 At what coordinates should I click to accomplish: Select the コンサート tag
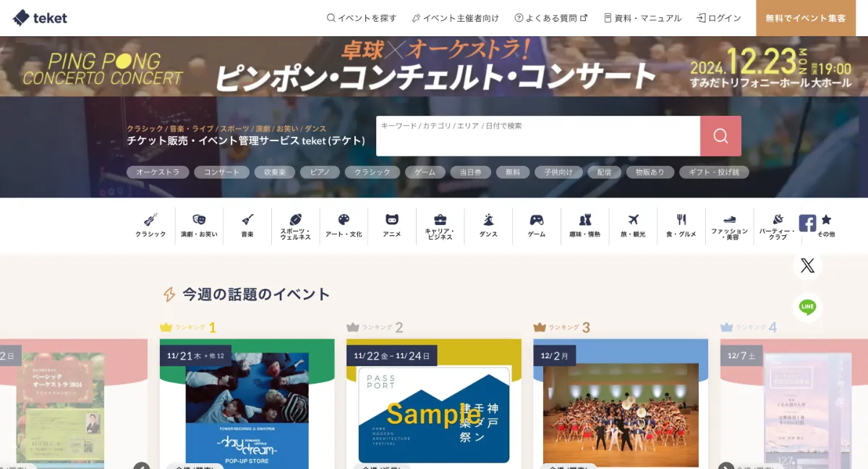[x=221, y=172]
